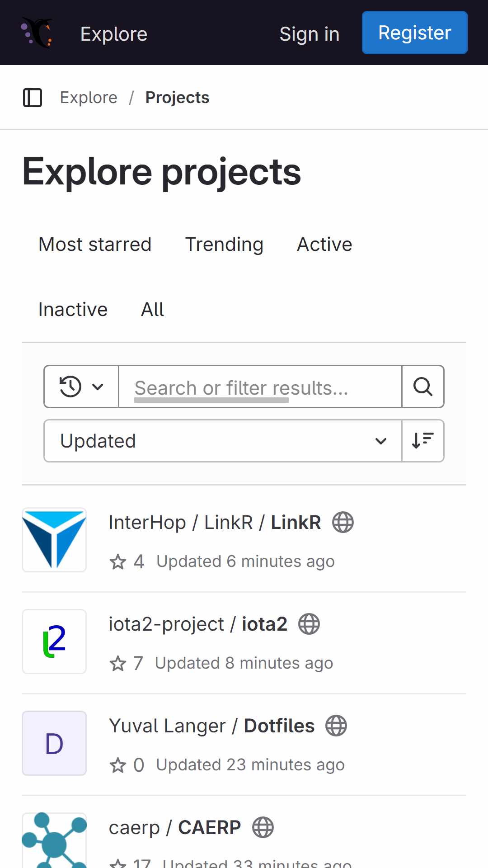Open recent searches history dropdown

[81, 387]
